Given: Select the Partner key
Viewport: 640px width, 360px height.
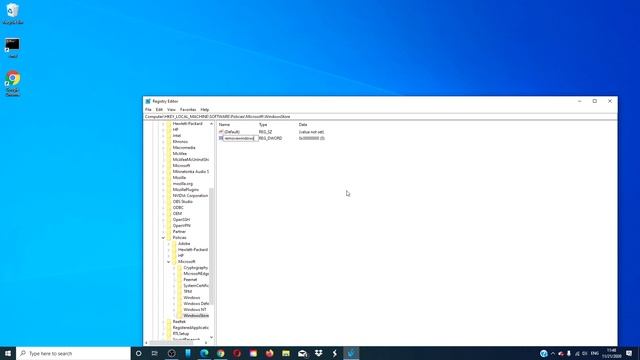Looking at the screenshot, I should pyautogui.click(x=179, y=231).
